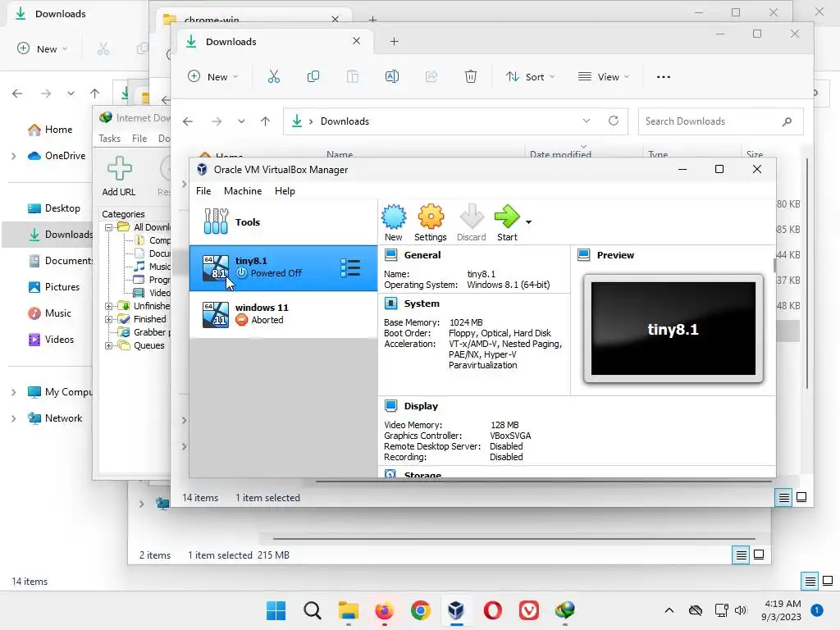Open VirtualBox machine Settings gear

[430, 222]
